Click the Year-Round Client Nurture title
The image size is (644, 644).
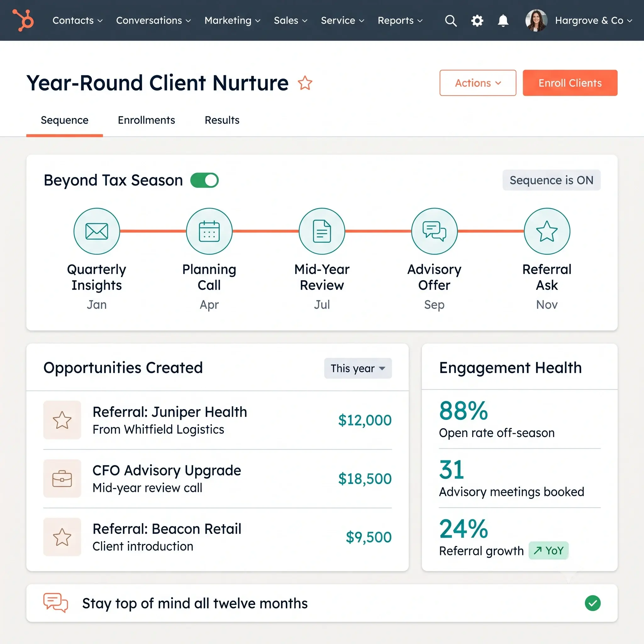pos(157,83)
